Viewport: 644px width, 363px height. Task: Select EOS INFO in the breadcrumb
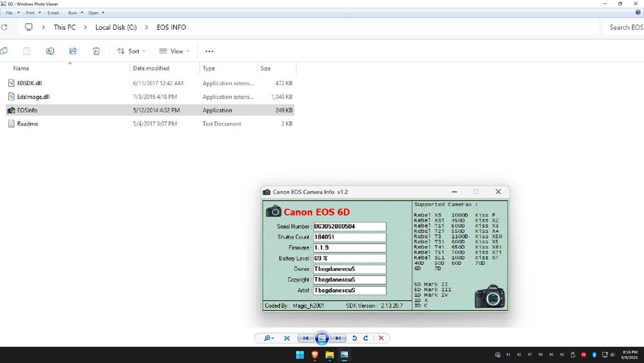pos(171,27)
